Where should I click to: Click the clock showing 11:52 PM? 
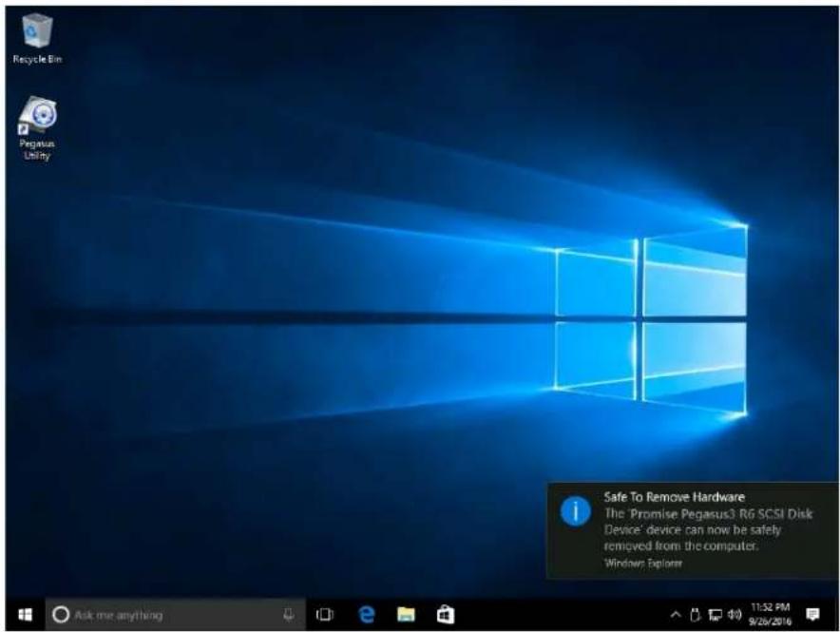[x=770, y=614]
